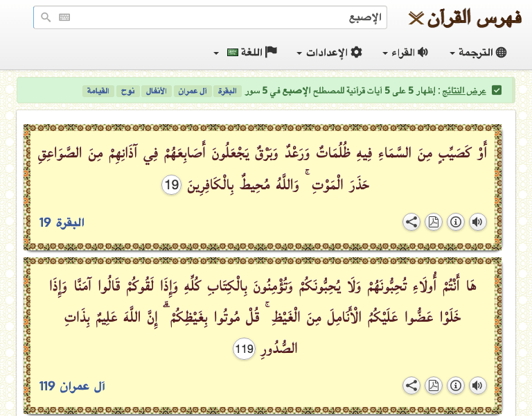Export آل عمران 119 verse as PDF
The image size is (532, 416).
coord(434,385)
